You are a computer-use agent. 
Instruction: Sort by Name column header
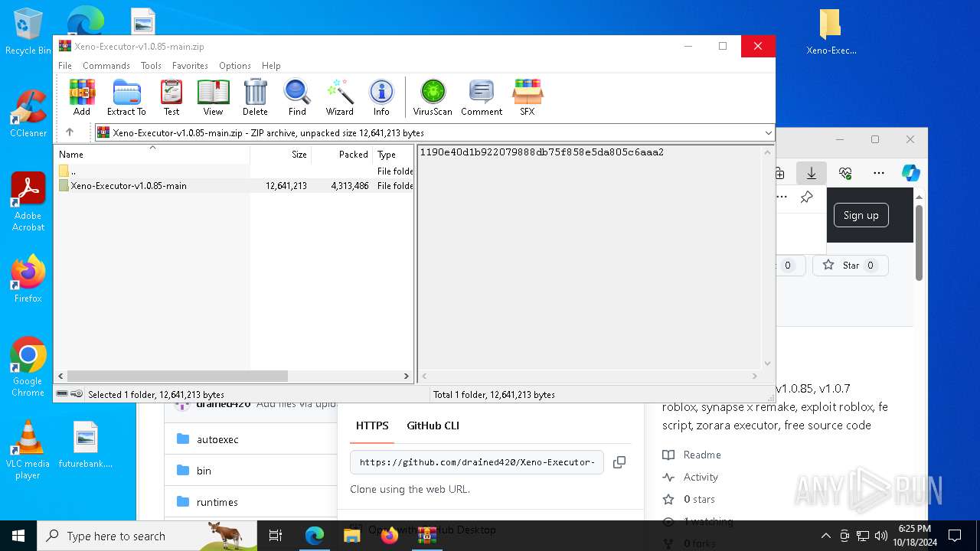point(152,154)
